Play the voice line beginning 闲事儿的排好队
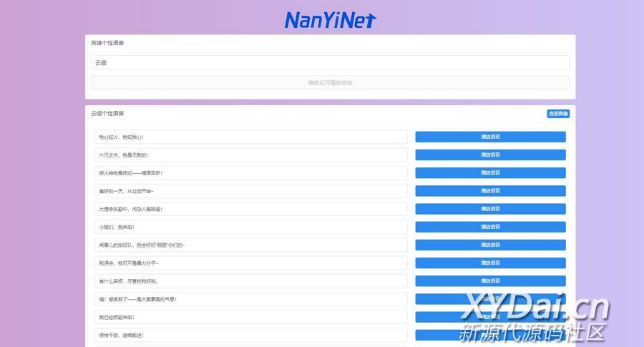The width and height of the screenshot is (644, 347). [x=490, y=245]
